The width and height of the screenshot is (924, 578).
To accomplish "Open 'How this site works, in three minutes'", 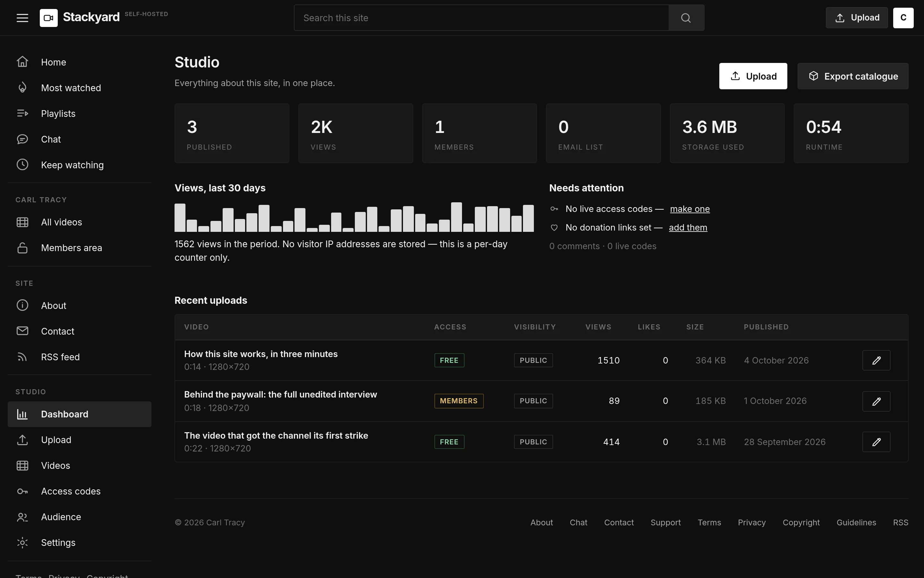I will point(261,354).
